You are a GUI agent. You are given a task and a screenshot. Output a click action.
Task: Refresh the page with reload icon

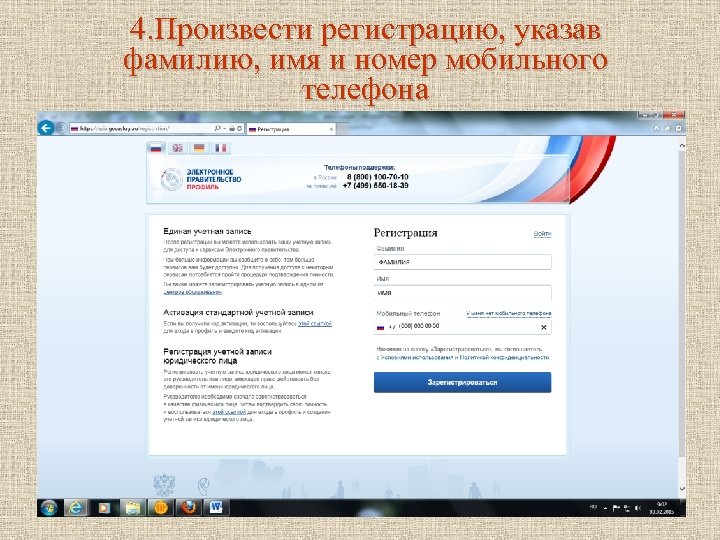[239, 129]
